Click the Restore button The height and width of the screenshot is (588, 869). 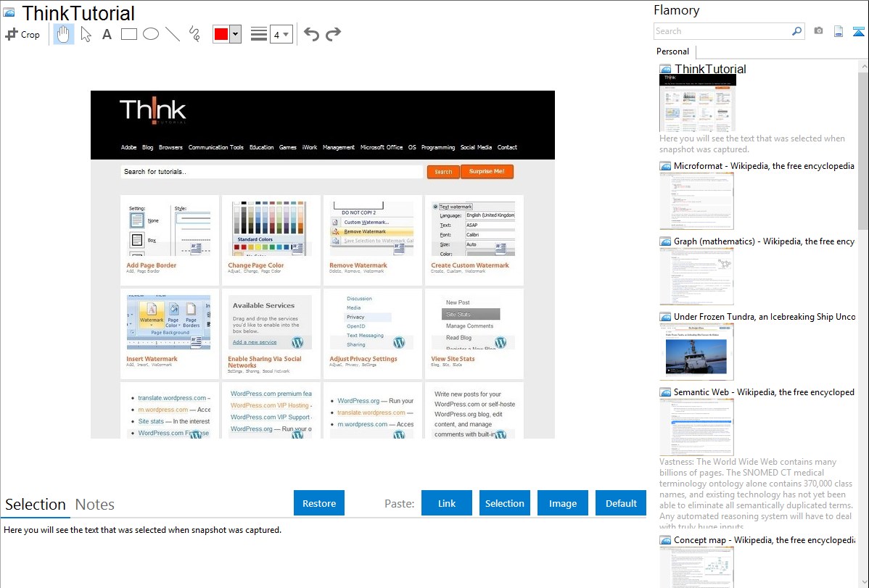click(319, 503)
